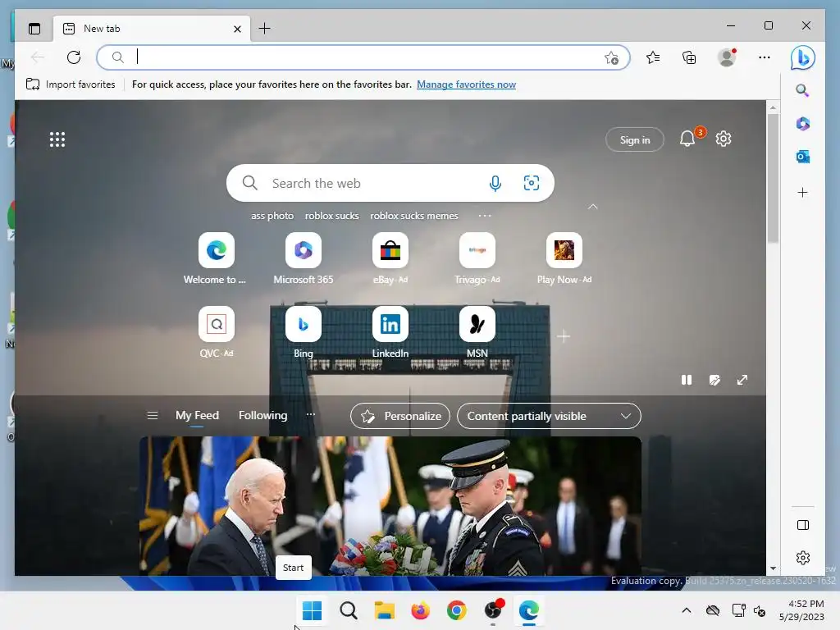
Task: Open the Bing chat sidebar button
Action: (802, 57)
